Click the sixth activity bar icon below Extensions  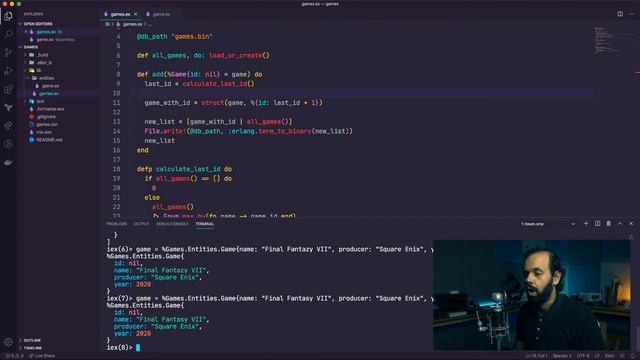pyautogui.click(x=8, y=108)
